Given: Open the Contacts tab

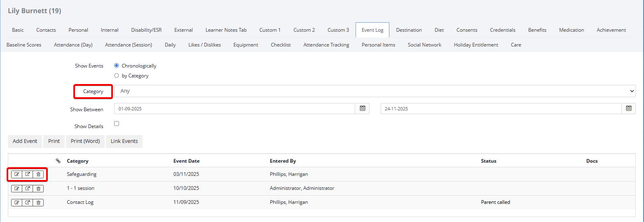Looking at the screenshot, I should click(46, 30).
